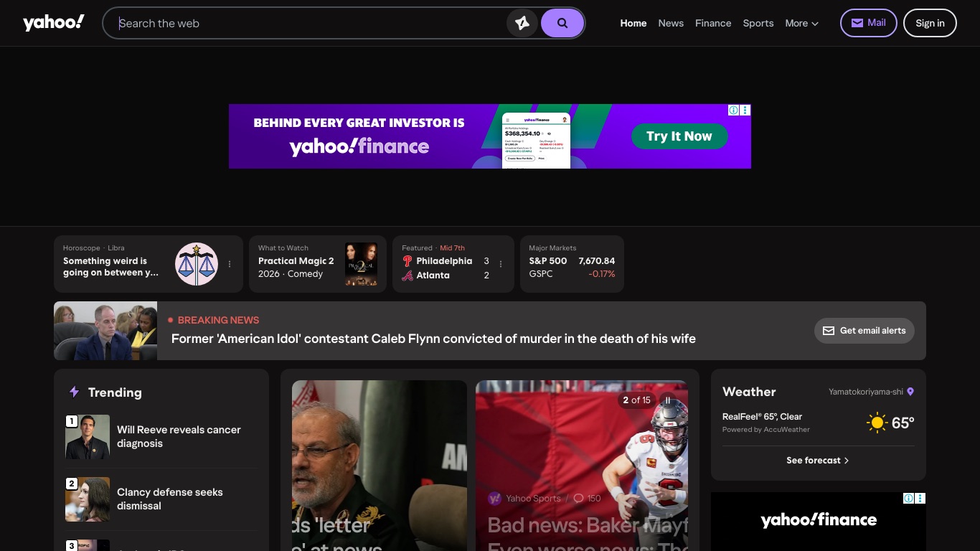Click the -0.17% GSPC change value
This screenshot has height=551, width=980.
click(602, 274)
